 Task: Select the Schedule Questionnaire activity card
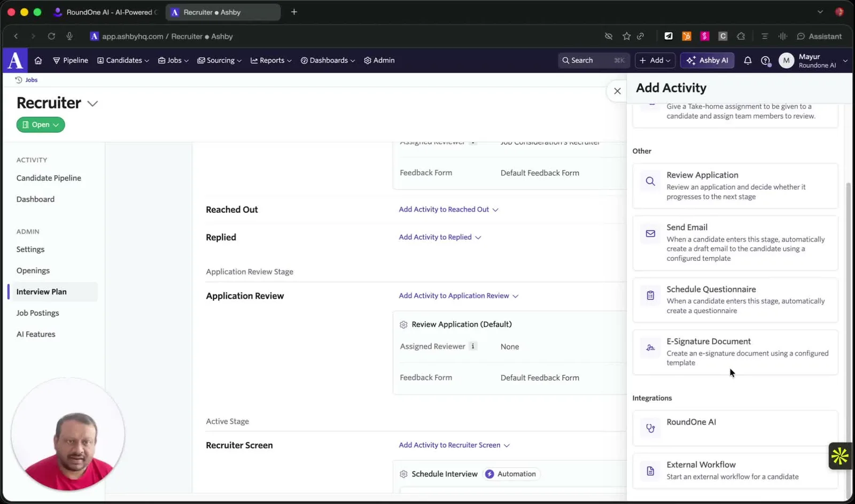pyautogui.click(x=735, y=300)
